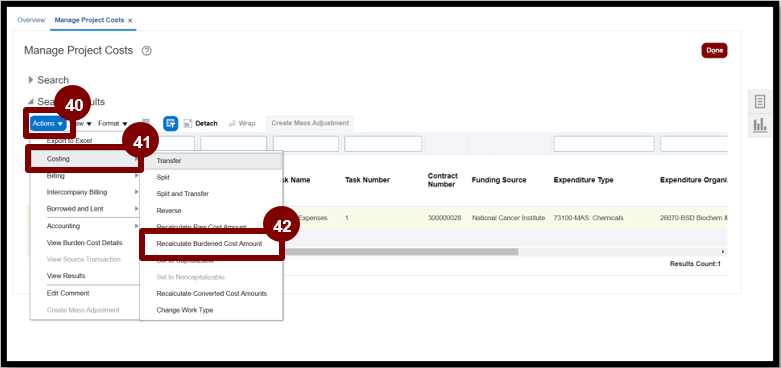Expand the Search section

(31, 80)
